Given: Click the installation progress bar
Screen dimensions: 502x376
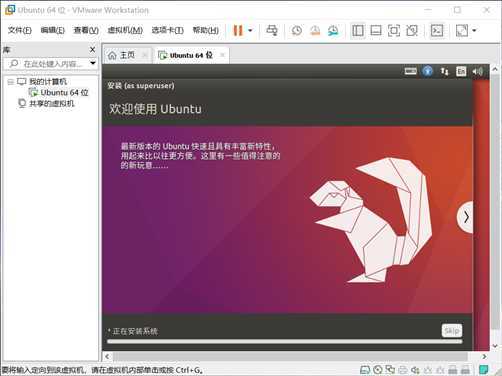Looking at the screenshot, I should click(285, 341).
